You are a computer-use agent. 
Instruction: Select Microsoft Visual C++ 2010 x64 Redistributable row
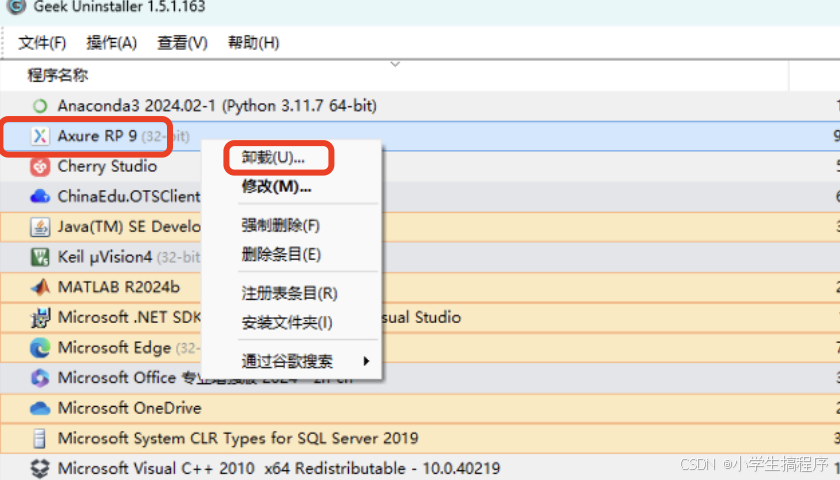[279, 469]
